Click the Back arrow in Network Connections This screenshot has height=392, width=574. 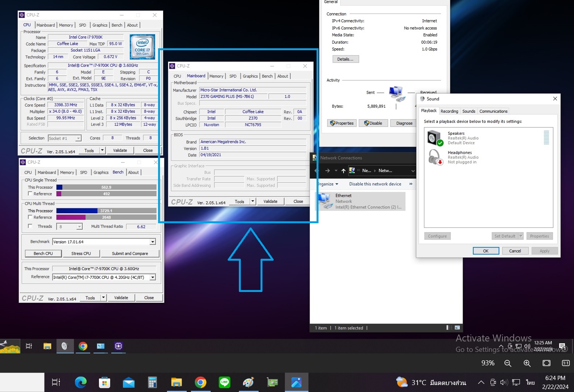pyautogui.click(x=317, y=170)
